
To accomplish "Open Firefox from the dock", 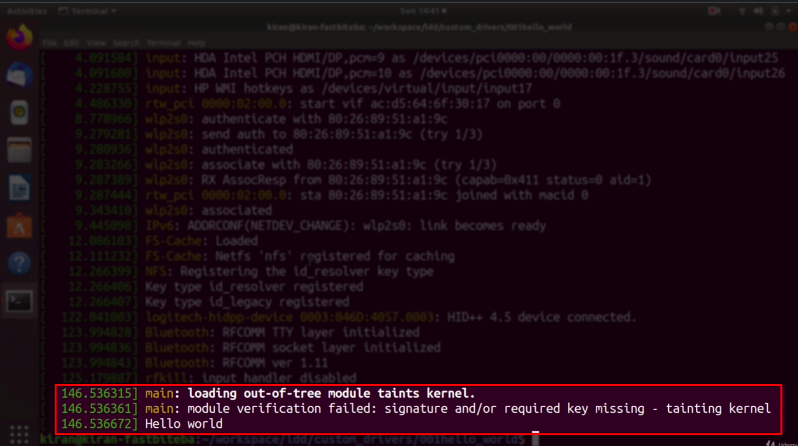I will pos(19,37).
